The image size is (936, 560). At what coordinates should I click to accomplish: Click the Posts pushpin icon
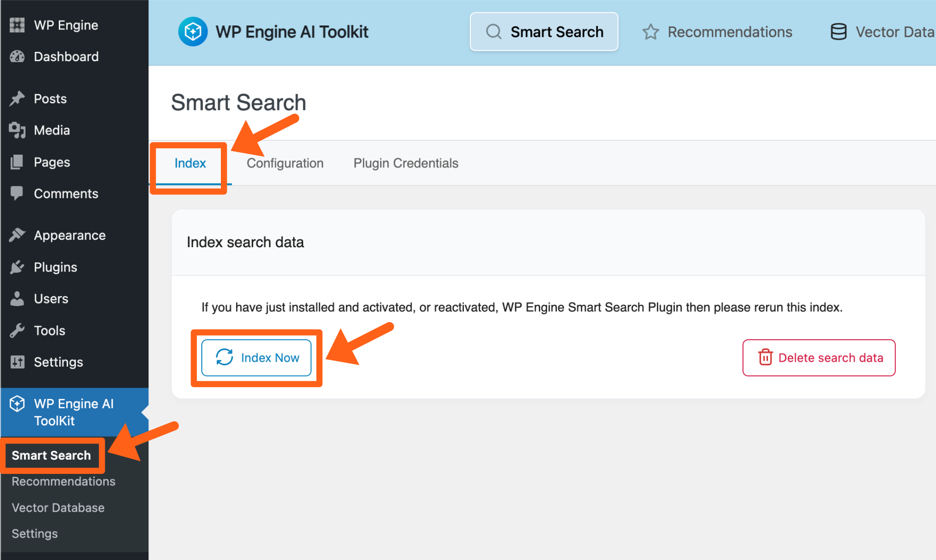tap(17, 98)
